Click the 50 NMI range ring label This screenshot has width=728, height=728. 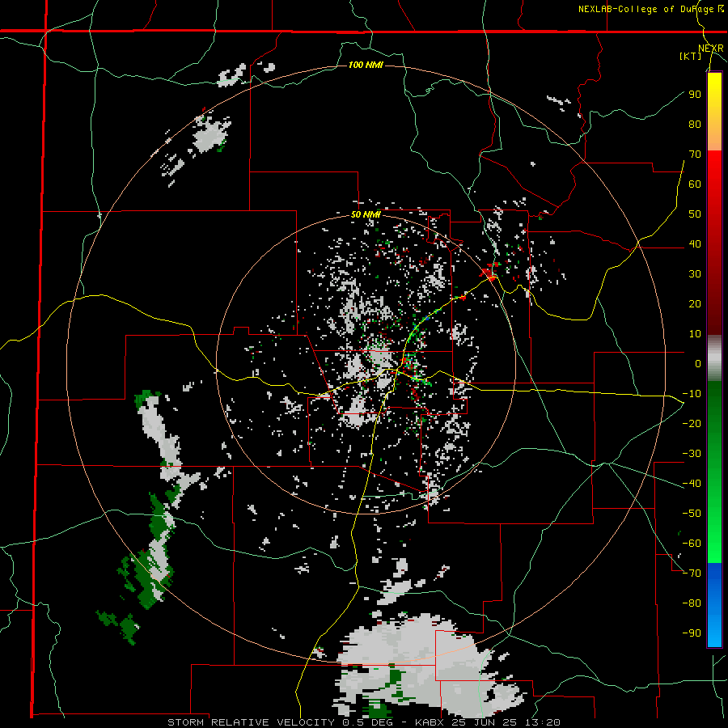(366, 214)
